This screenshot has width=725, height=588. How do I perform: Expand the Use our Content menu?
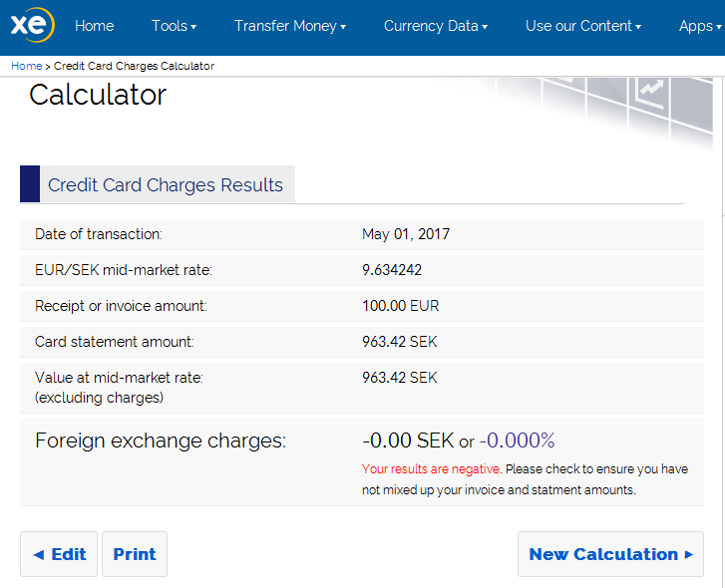tap(582, 26)
